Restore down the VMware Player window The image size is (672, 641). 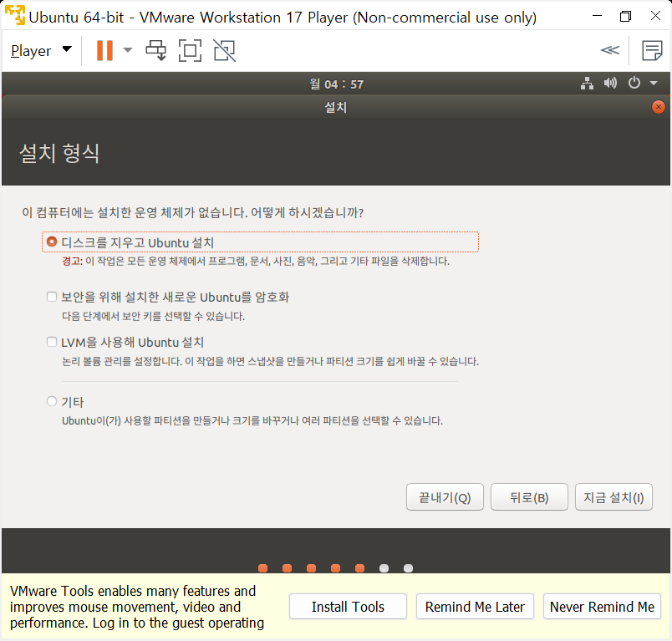click(x=626, y=16)
